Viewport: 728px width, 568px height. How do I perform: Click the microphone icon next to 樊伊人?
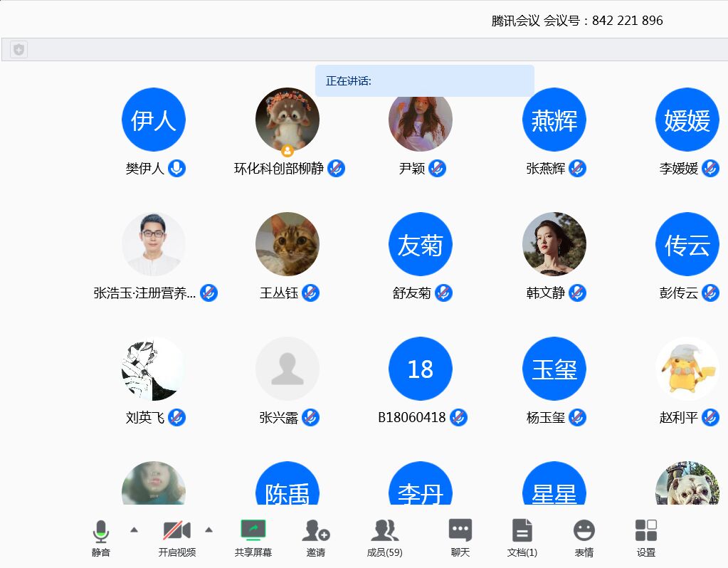click(176, 169)
